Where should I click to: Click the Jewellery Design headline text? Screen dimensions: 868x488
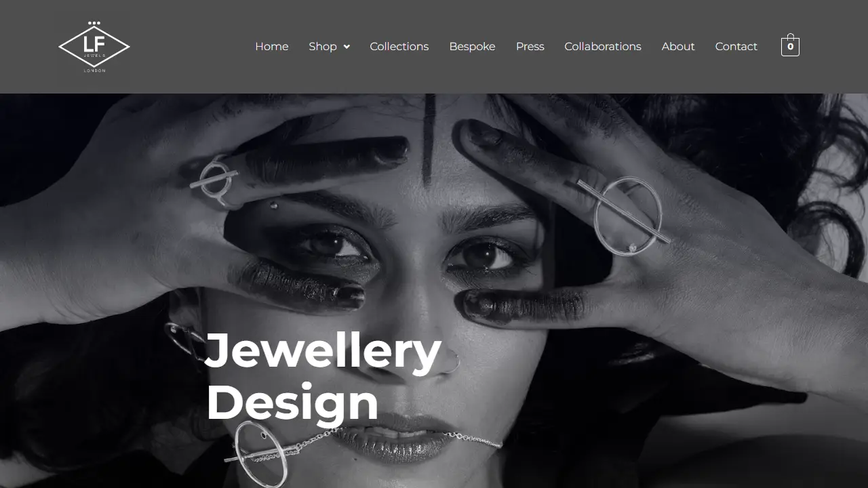[x=323, y=377]
